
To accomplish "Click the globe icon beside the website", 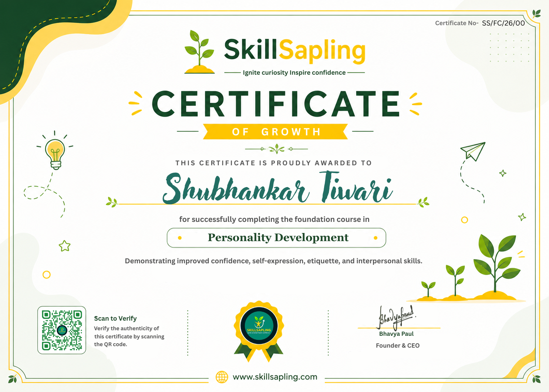I will (x=222, y=377).
